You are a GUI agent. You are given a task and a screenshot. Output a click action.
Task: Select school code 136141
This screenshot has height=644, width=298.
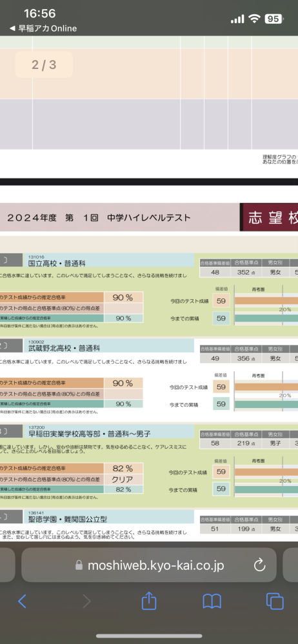point(36,512)
